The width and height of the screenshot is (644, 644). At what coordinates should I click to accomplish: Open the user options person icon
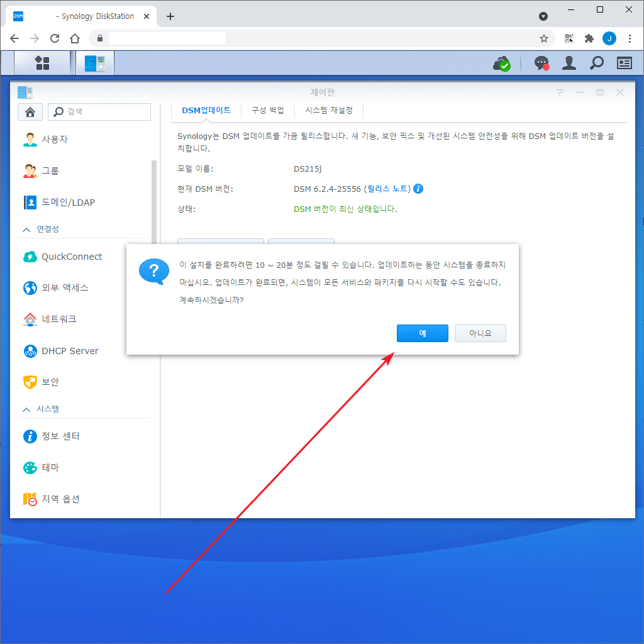click(x=569, y=63)
